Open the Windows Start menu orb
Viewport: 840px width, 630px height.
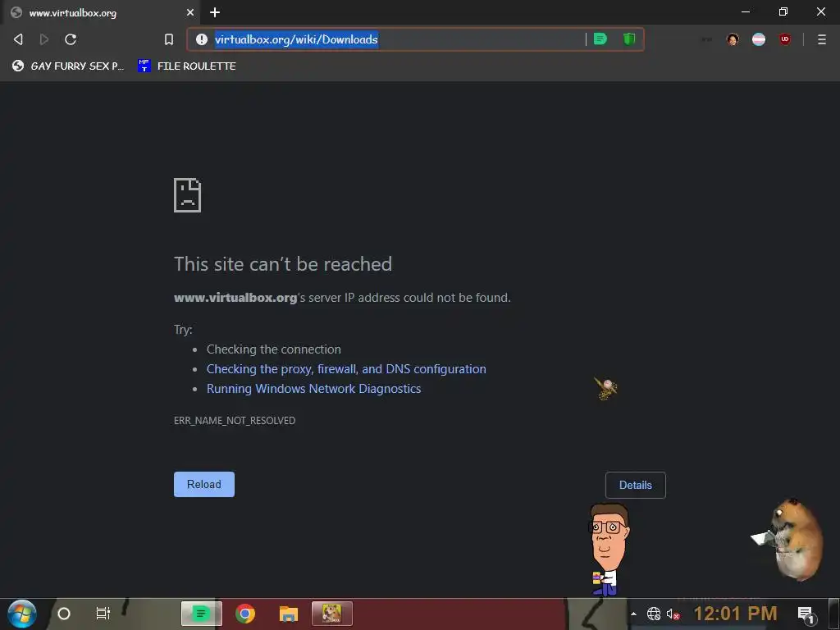coord(22,614)
